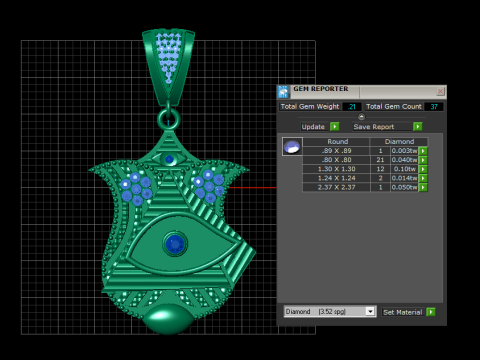
Task: Click the Save Report button label
Action: [374, 127]
